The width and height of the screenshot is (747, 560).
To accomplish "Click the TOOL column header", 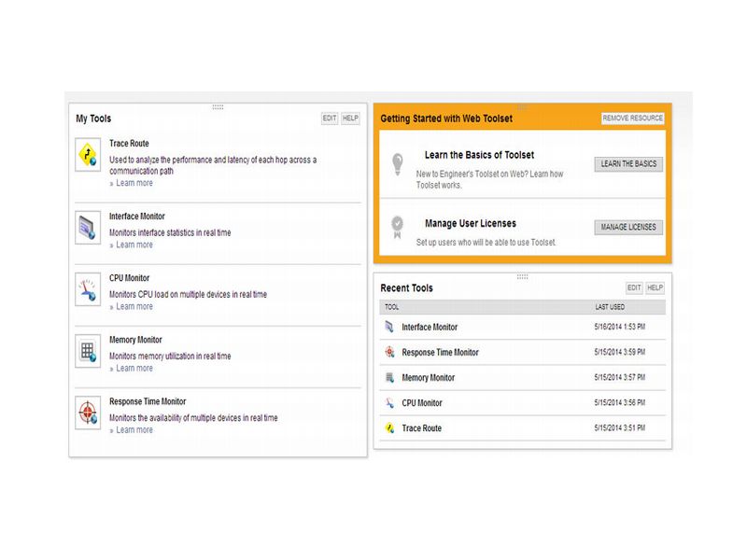I will point(391,307).
